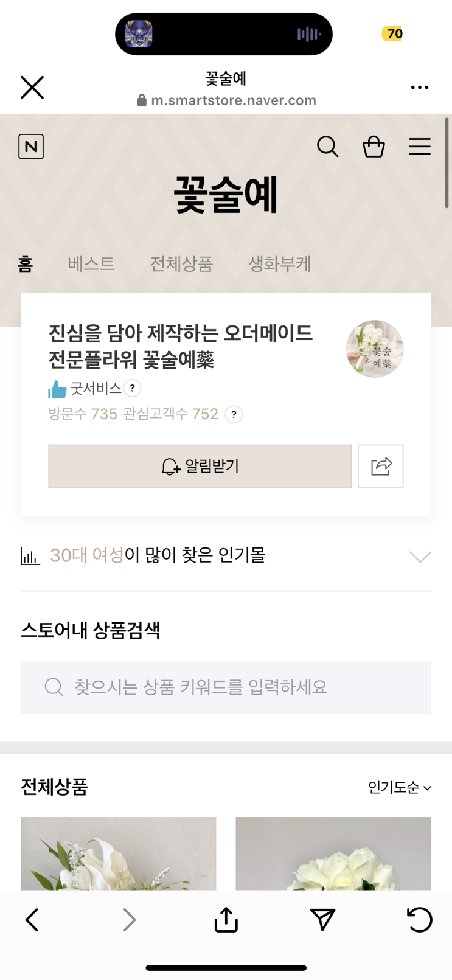Open the hamburger menu icon
The width and height of the screenshot is (452, 980).
(419, 147)
